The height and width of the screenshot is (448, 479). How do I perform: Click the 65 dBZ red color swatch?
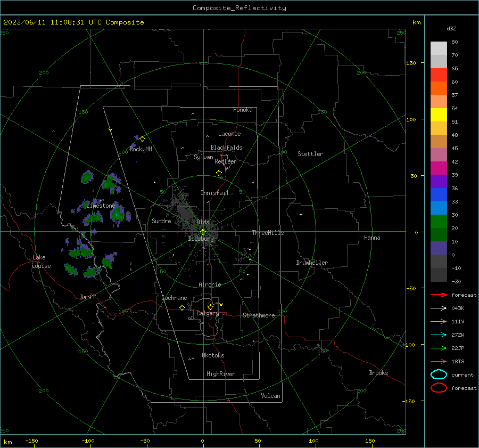click(x=439, y=75)
